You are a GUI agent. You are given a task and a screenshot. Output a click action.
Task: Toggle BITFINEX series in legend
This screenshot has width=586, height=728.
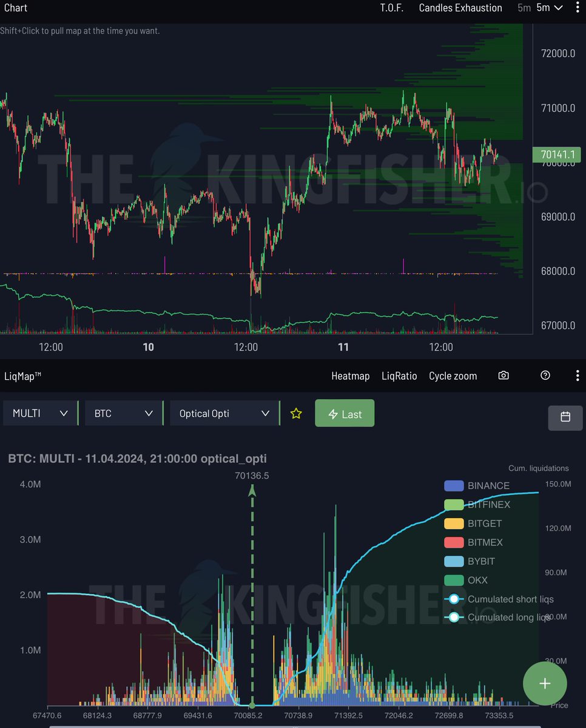(477, 505)
